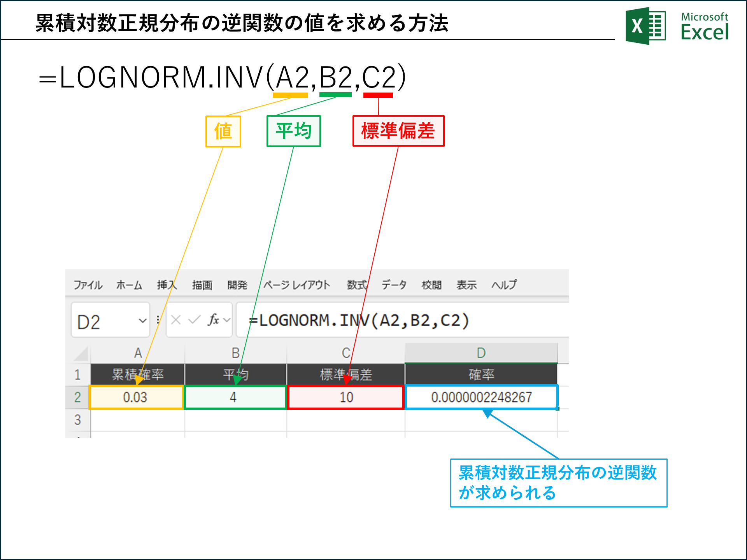747x560 pixels.
Task: Switch to the 数式 ribbon tab
Action: tap(356, 285)
